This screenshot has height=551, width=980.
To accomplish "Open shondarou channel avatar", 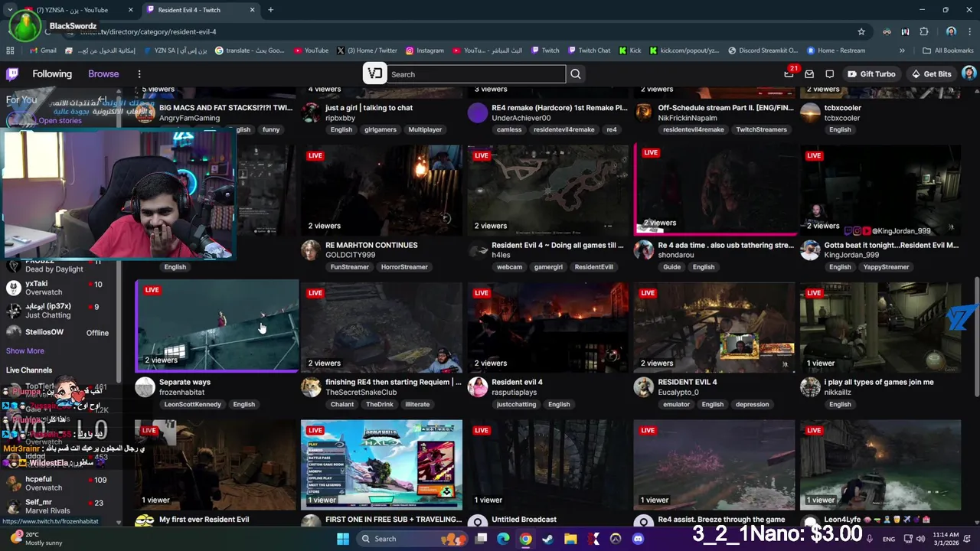I will pyautogui.click(x=644, y=250).
